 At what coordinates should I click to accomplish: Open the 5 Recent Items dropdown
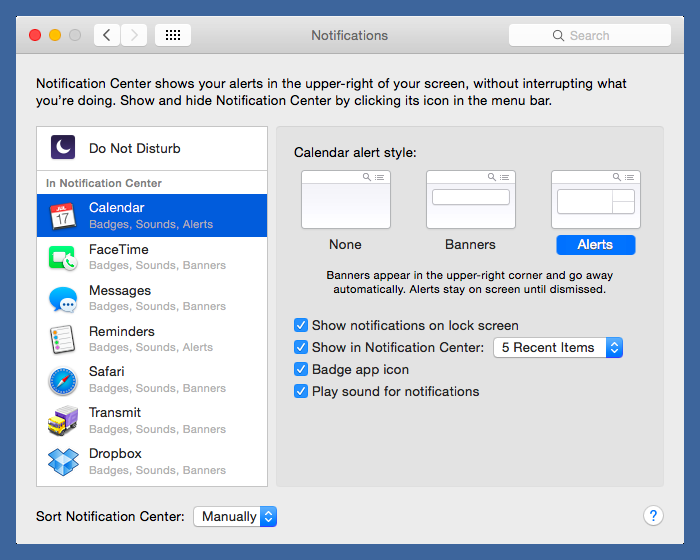coord(558,347)
